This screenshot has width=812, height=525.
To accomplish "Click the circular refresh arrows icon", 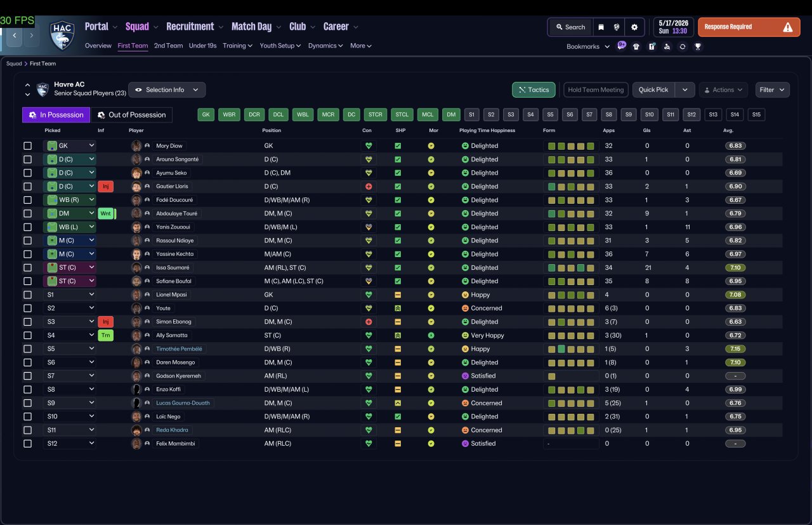I will tap(682, 46).
